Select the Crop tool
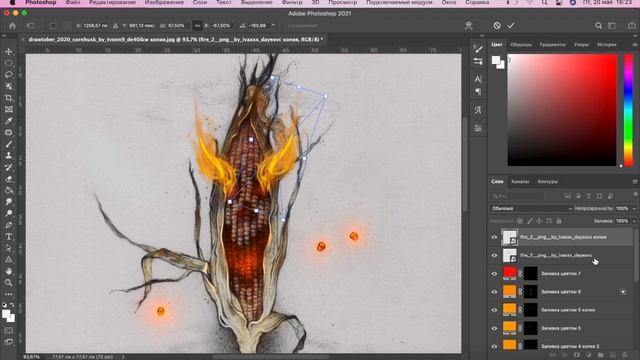Viewport: 640px width, 360px height. [9, 98]
